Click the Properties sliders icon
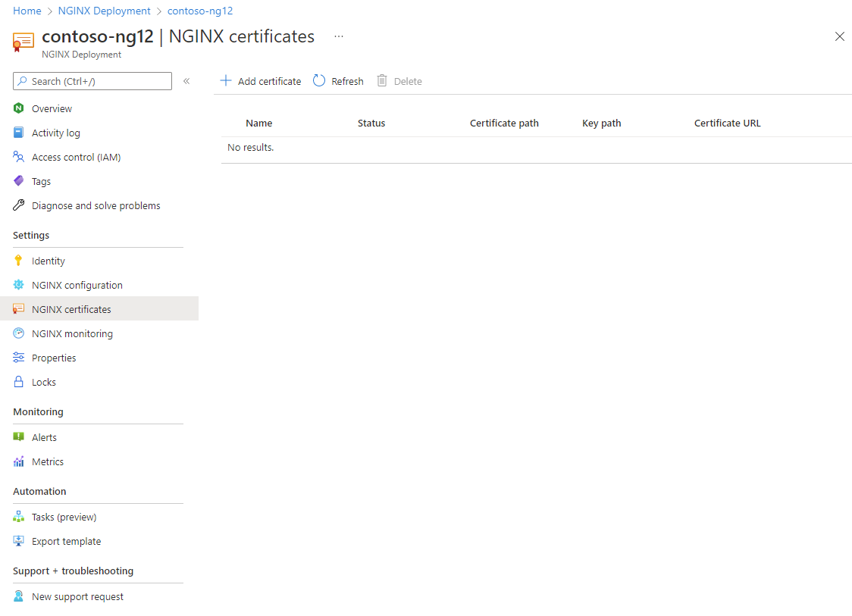The height and width of the screenshot is (616, 852). click(x=18, y=358)
